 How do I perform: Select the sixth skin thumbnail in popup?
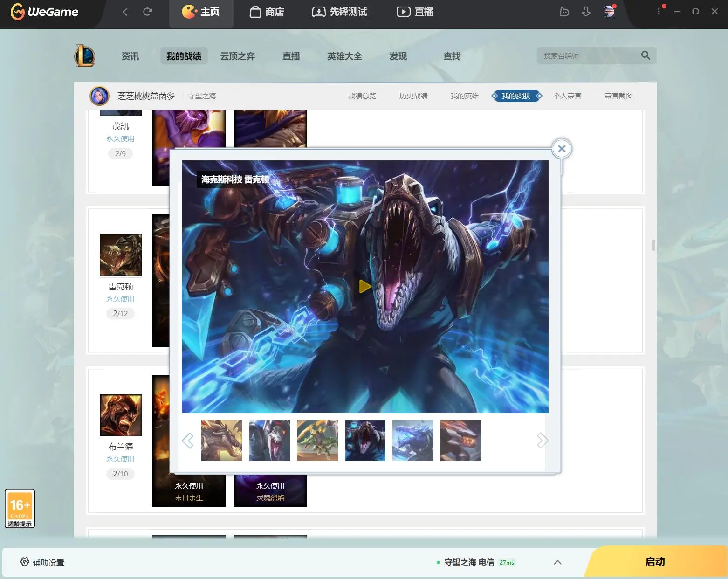[460, 441]
